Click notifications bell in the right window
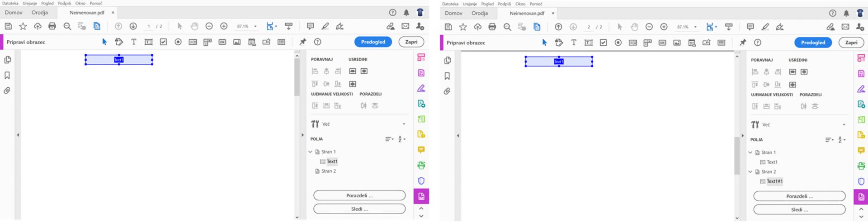The width and height of the screenshot is (868, 223). (846, 13)
